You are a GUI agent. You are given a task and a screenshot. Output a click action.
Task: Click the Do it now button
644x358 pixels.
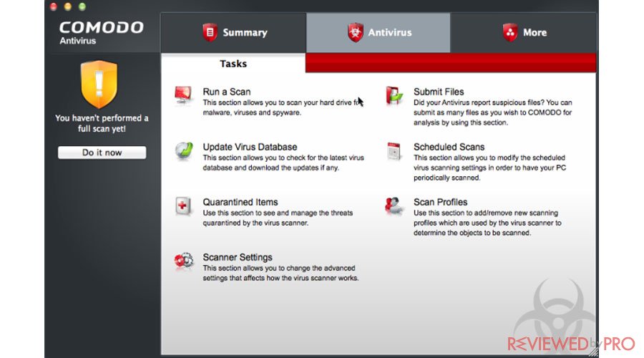(x=102, y=153)
